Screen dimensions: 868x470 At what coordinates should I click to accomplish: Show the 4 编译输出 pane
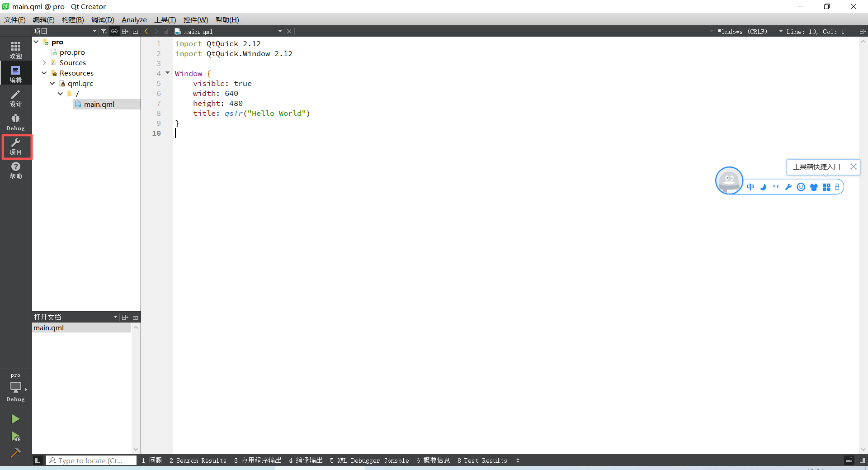click(306, 461)
